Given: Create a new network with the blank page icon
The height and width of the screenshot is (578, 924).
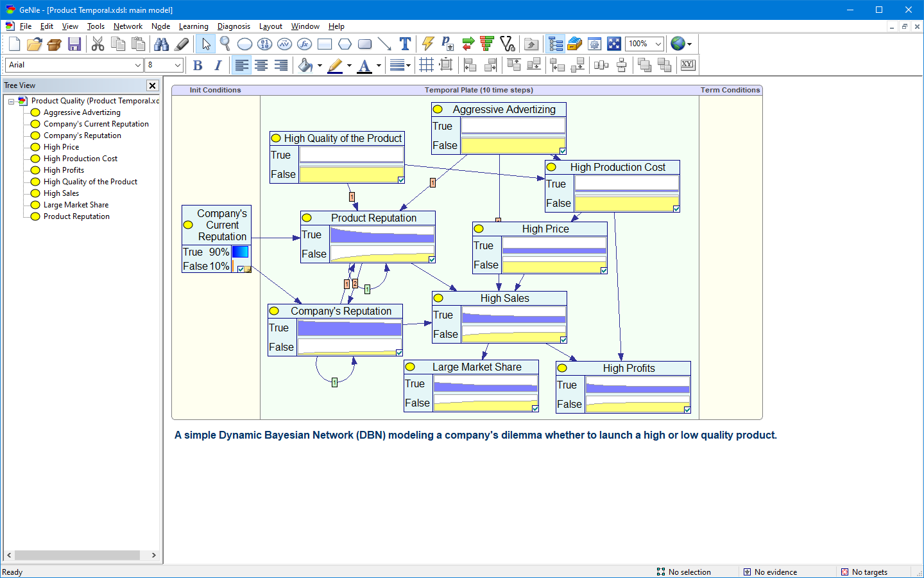Looking at the screenshot, I should [15, 44].
